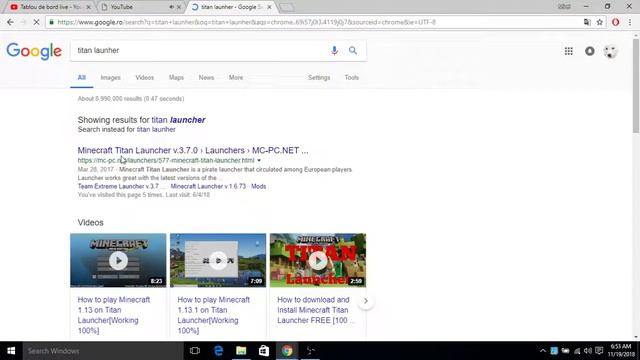Click the magnifying glass search button

click(x=353, y=50)
